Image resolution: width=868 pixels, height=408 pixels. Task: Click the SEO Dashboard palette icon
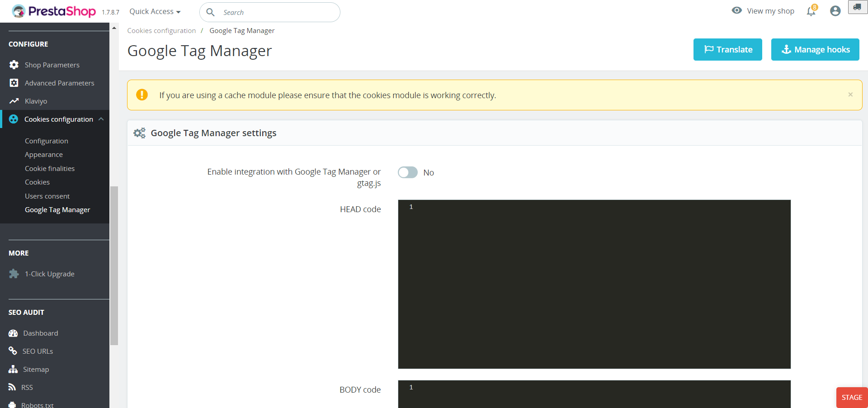13,333
